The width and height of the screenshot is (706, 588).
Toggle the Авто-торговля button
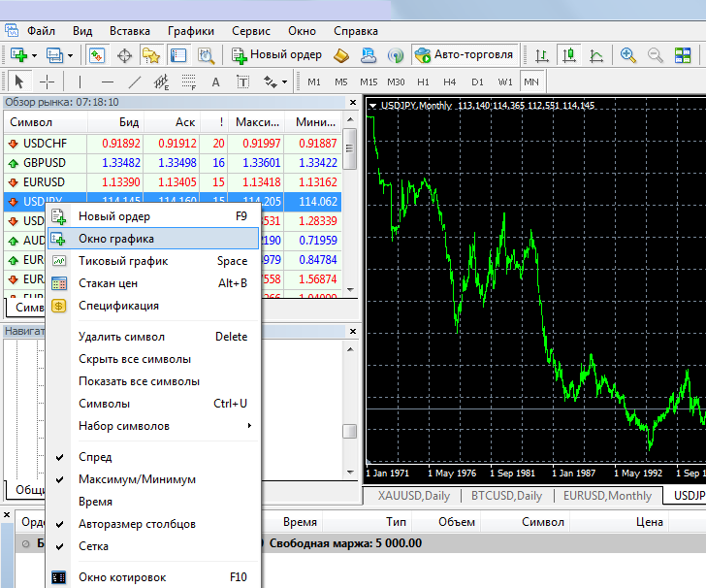click(464, 55)
